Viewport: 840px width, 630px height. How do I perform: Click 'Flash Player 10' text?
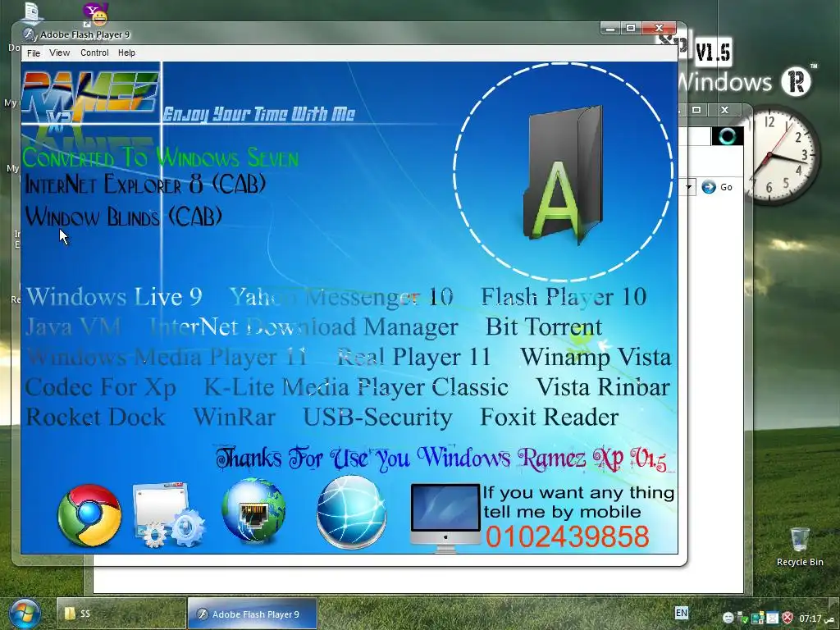pos(564,297)
